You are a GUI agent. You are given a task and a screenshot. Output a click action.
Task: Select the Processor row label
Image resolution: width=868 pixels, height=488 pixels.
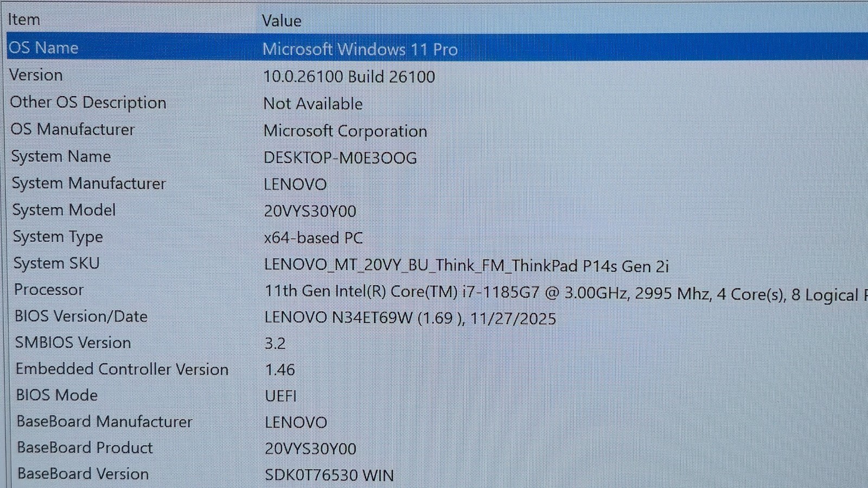[x=49, y=290]
